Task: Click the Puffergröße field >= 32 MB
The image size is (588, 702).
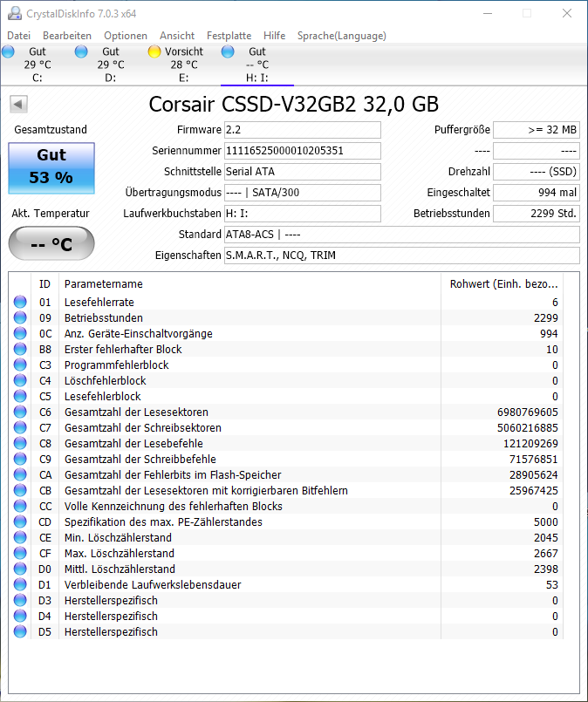Action: tap(536, 130)
